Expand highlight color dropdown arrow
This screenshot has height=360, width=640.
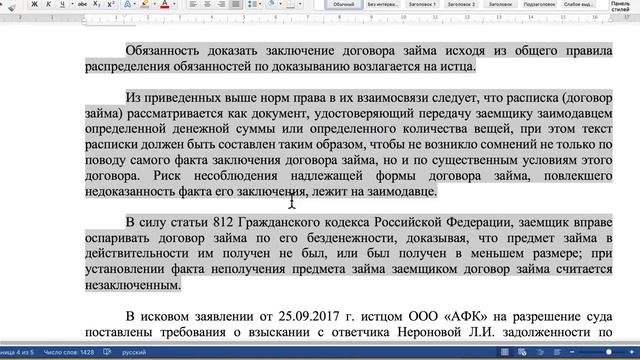155,4
